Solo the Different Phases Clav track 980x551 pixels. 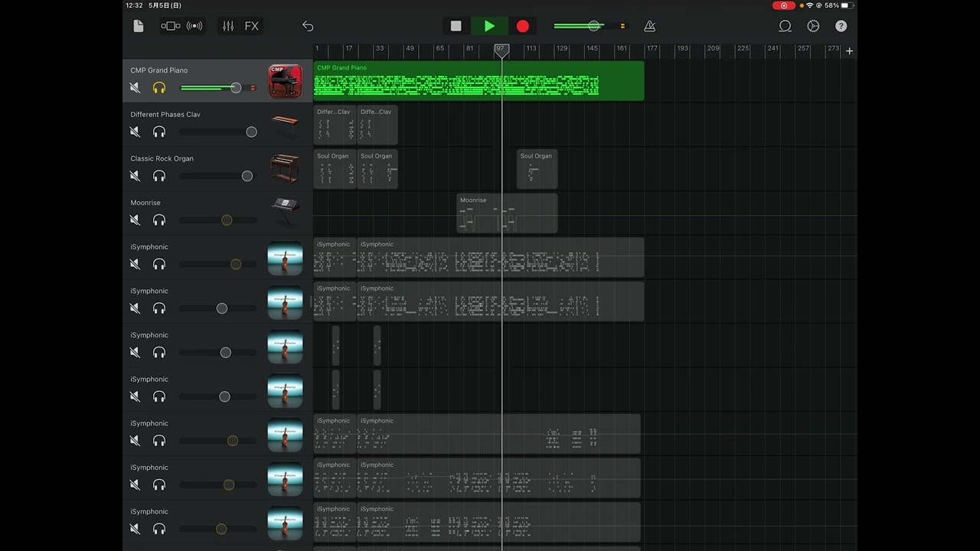[159, 132]
